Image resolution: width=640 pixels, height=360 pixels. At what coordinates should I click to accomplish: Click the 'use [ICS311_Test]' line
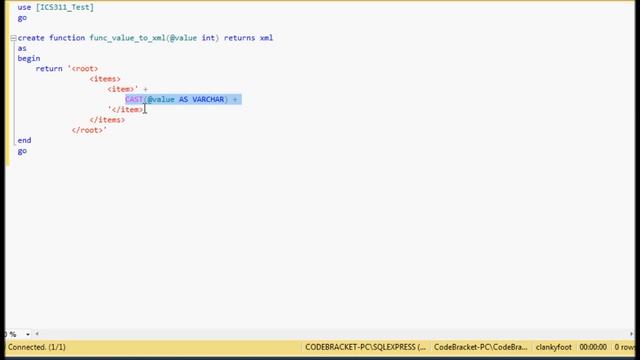pos(56,7)
